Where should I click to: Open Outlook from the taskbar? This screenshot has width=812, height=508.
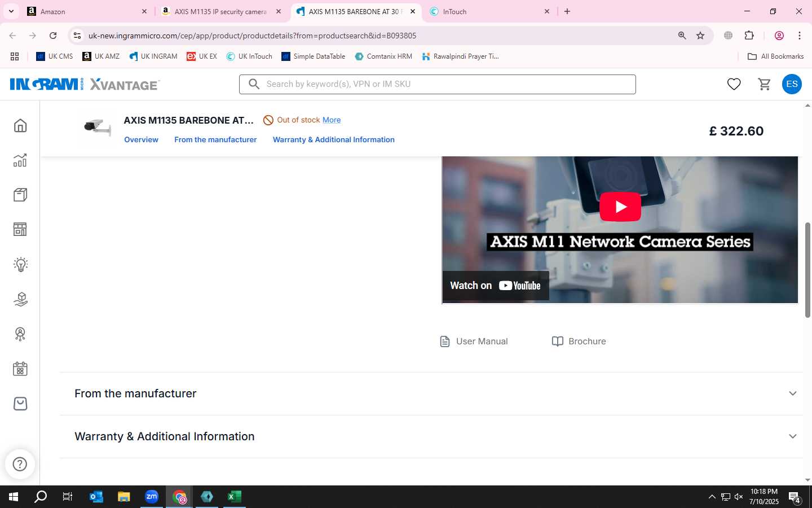click(x=96, y=497)
